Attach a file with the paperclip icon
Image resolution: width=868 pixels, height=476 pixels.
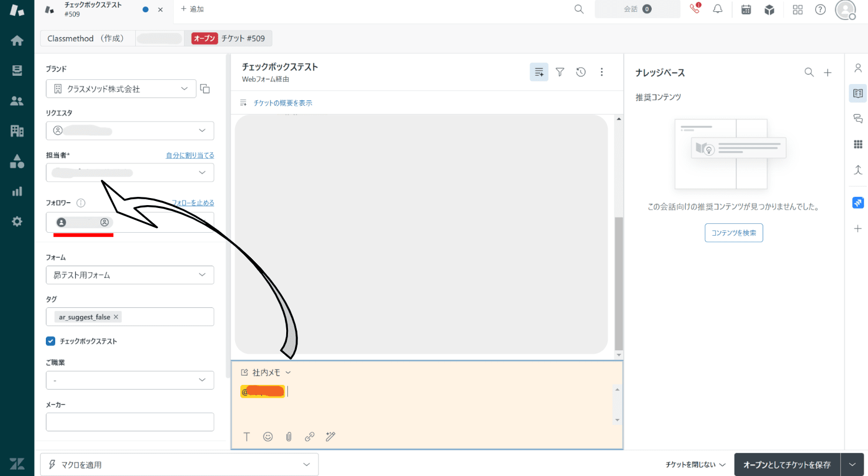pyautogui.click(x=289, y=437)
